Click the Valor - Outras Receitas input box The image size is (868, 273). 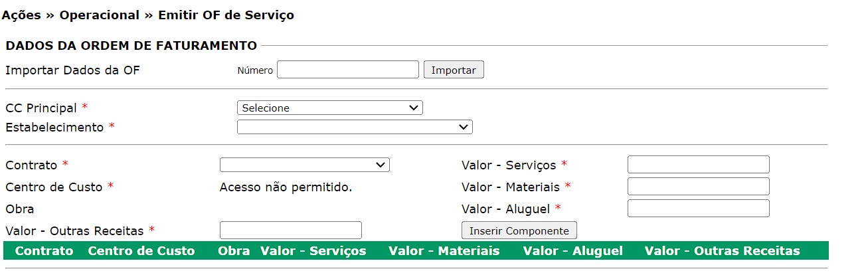290,230
